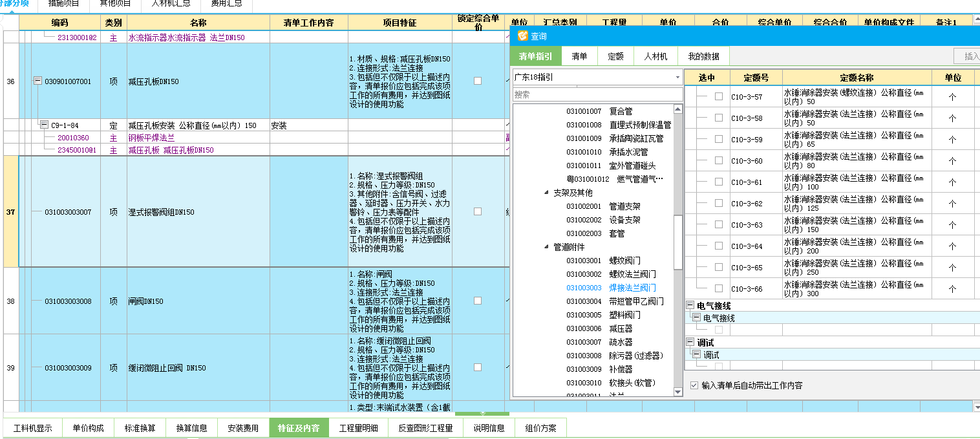Click the 搜索 search field
Viewport: 980px width, 439px height.
pos(597,94)
